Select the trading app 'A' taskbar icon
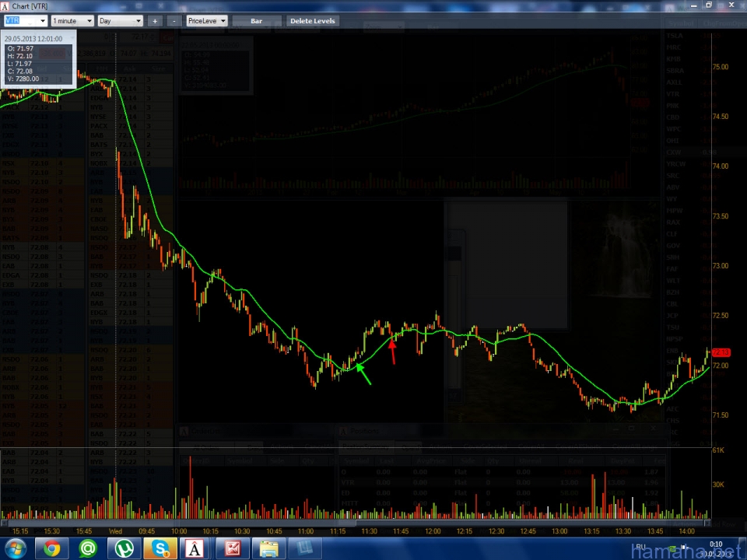 click(195, 549)
